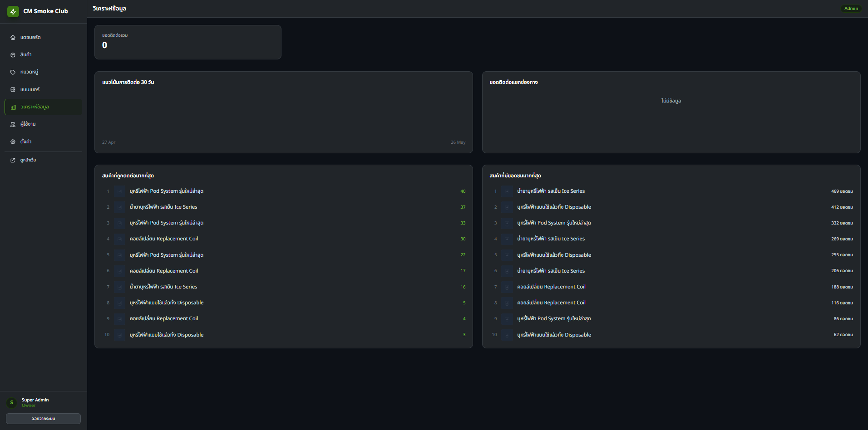Select the Categories tag icon
The image size is (868, 430).
(13, 72)
